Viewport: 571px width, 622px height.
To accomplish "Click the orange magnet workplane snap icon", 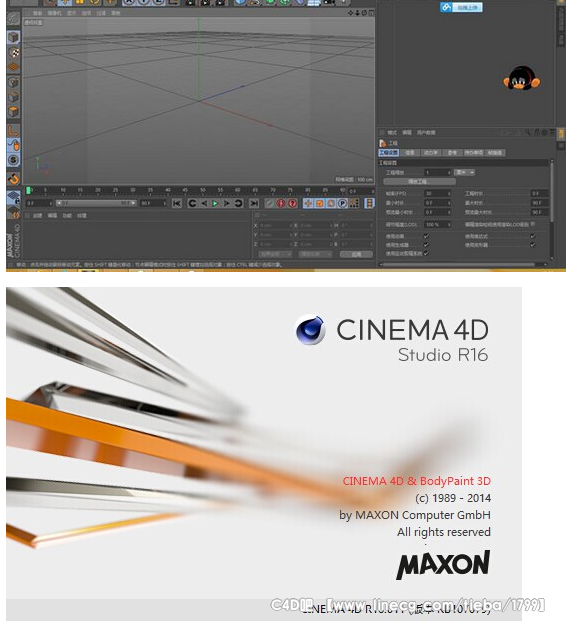I will coord(13,179).
